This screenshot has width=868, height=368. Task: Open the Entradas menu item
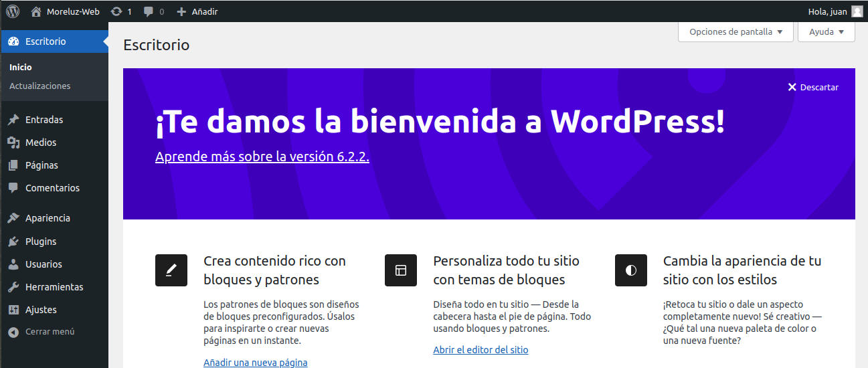(44, 120)
